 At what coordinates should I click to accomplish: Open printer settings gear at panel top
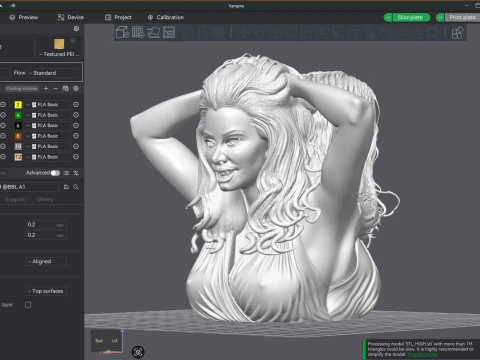point(76,29)
